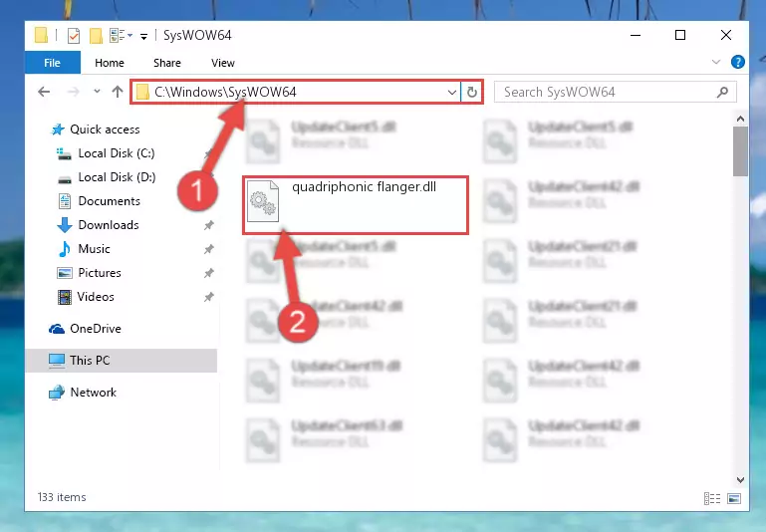
Task: Open Music in the sidebar
Action: pos(94,249)
